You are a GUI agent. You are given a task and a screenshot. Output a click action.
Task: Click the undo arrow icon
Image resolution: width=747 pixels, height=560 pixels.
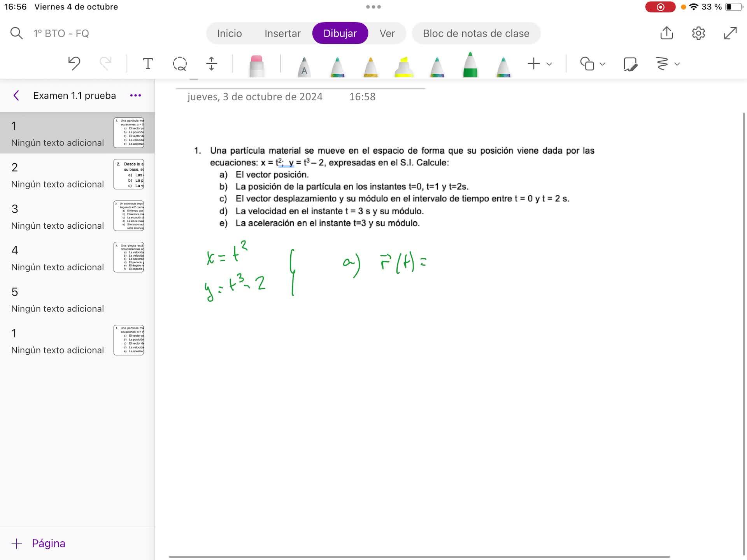(74, 63)
